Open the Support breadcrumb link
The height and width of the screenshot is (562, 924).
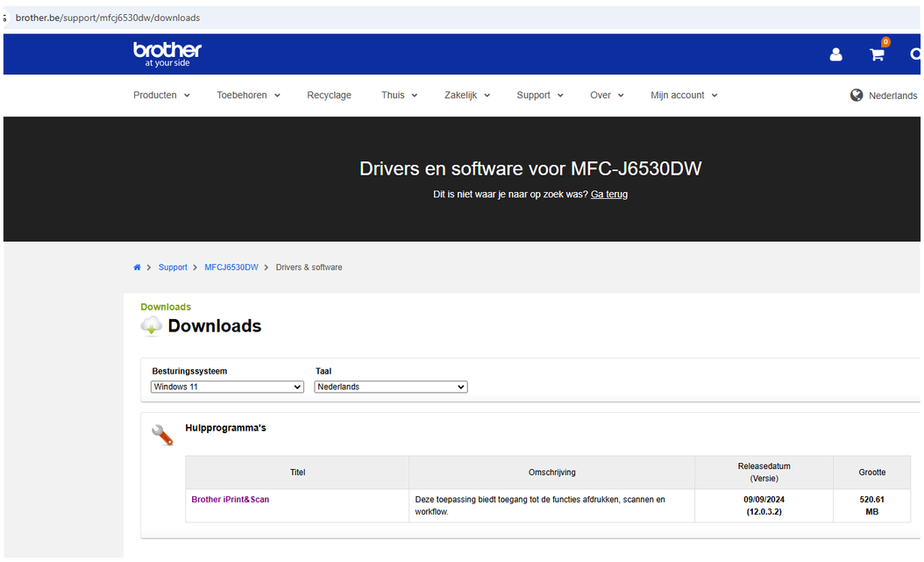(173, 267)
